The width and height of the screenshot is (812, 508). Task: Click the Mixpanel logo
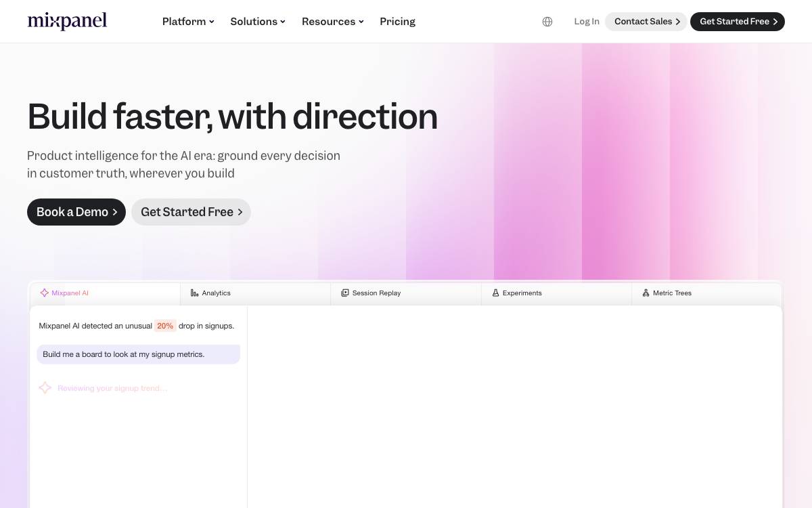pyautogui.click(x=67, y=21)
